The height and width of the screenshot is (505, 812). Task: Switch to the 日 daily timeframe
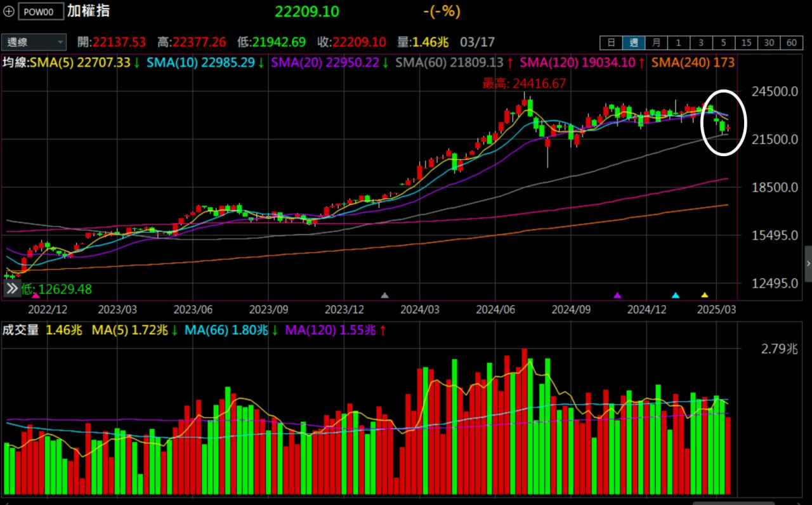point(611,43)
